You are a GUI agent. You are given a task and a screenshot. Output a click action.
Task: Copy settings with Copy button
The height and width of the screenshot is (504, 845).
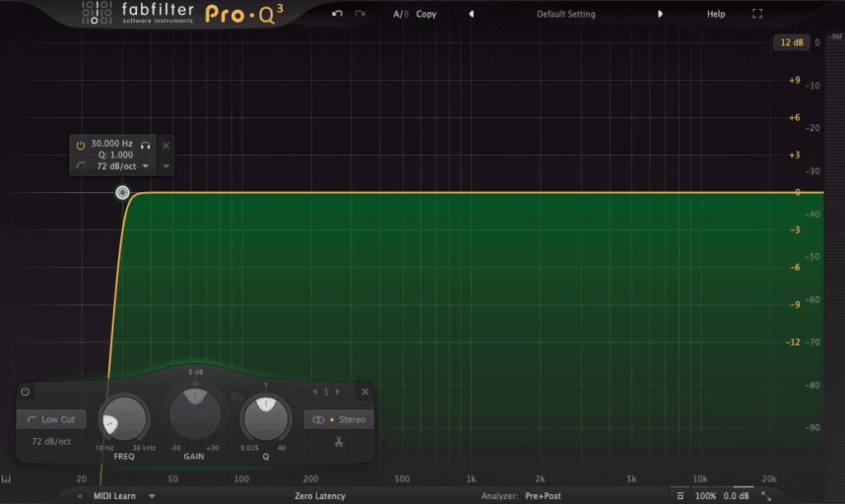coord(426,14)
